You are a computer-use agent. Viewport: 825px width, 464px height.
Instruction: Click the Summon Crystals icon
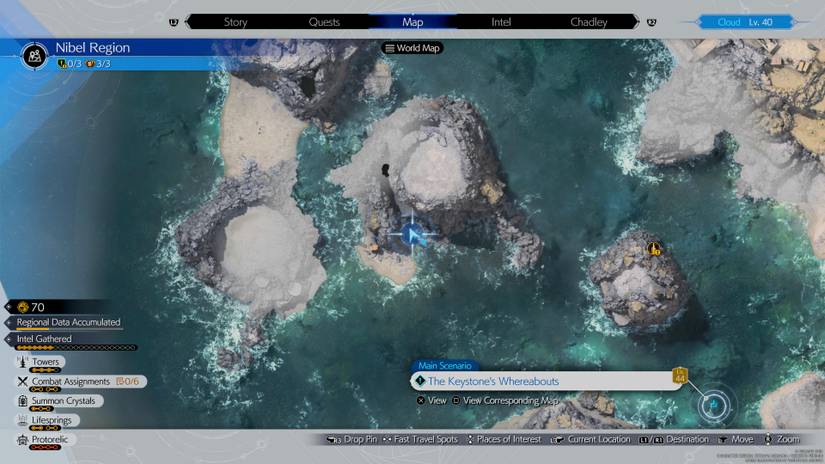tap(22, 400)
